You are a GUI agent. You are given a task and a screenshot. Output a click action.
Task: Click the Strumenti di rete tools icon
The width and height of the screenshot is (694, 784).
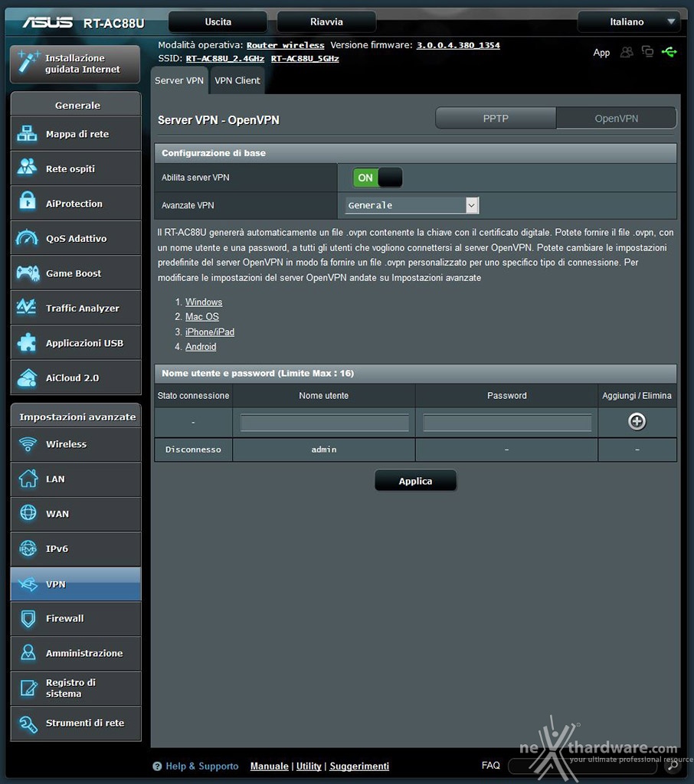(28, 724)
